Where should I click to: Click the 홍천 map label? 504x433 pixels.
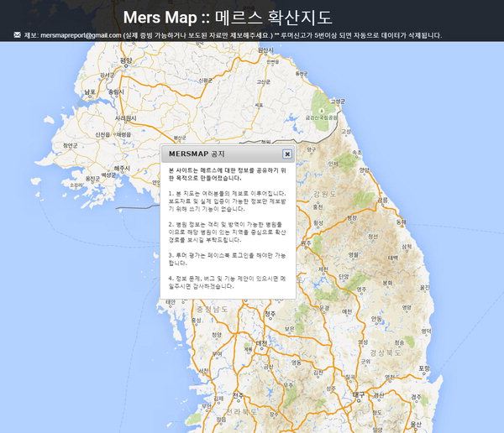[318, 207]
